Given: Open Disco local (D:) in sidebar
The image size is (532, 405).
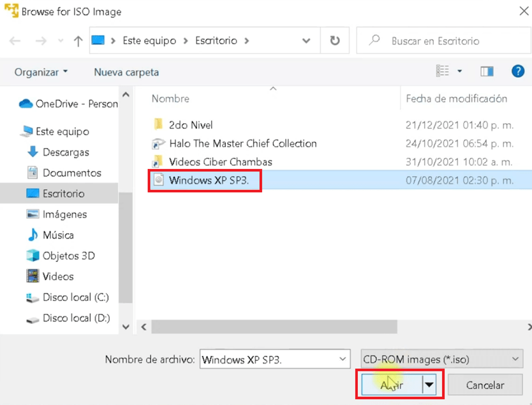Looking at the screenshot, I should click(x=68, y=318).
